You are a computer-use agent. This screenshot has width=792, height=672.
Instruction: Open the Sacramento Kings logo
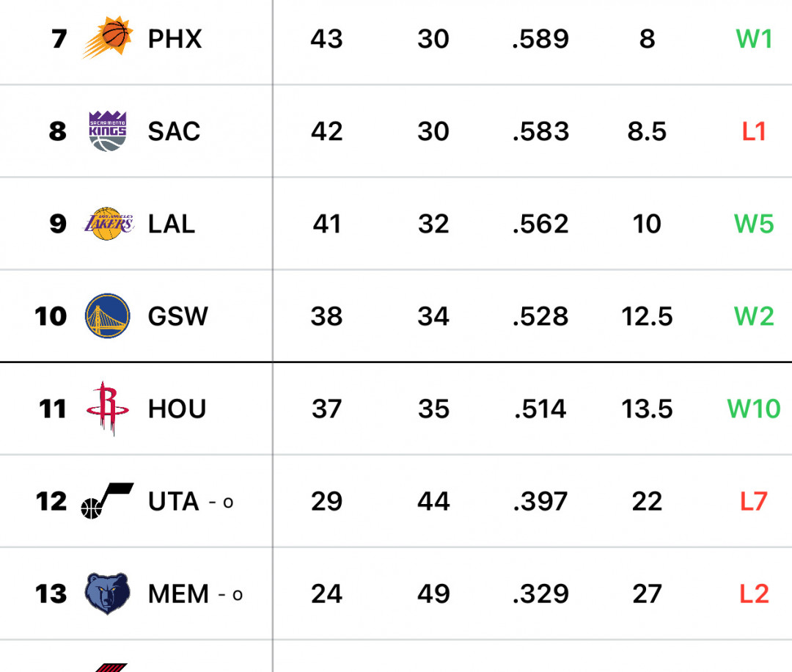(107, 131)
